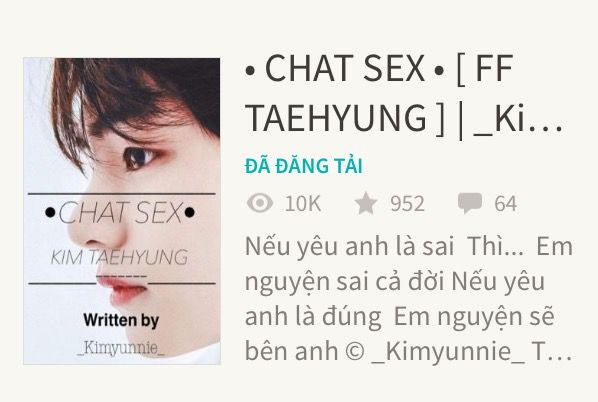The width and height of the screenshot is (598, 402).
Task: Open the story cover thumbnail
Action: [x=122, y=211]
